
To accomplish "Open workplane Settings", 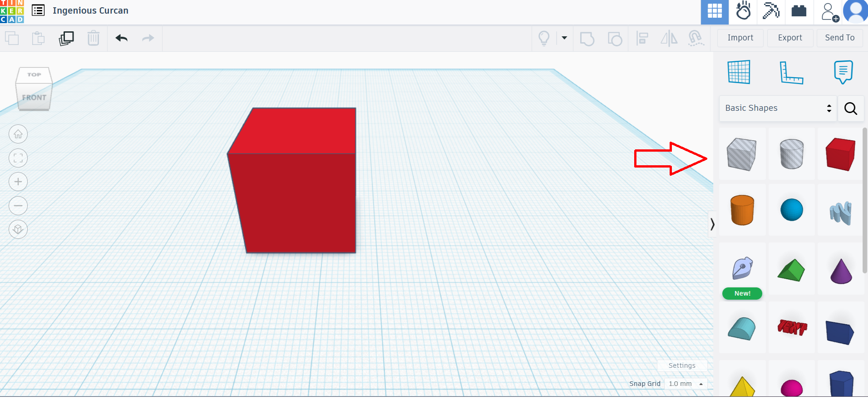I will (682, 365).
